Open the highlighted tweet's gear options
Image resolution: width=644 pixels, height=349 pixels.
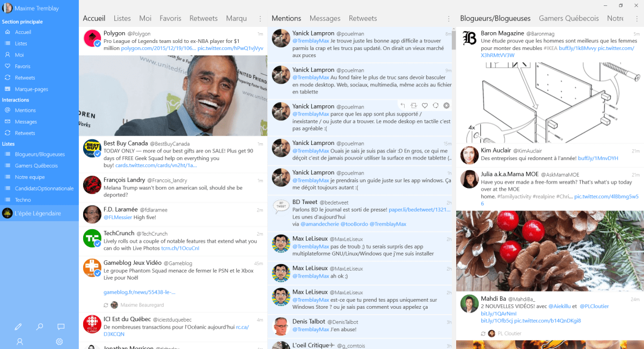[446, 105]
